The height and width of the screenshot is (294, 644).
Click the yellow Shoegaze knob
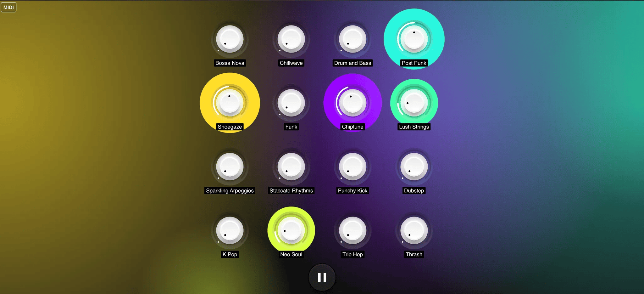[x=230, y=103]
